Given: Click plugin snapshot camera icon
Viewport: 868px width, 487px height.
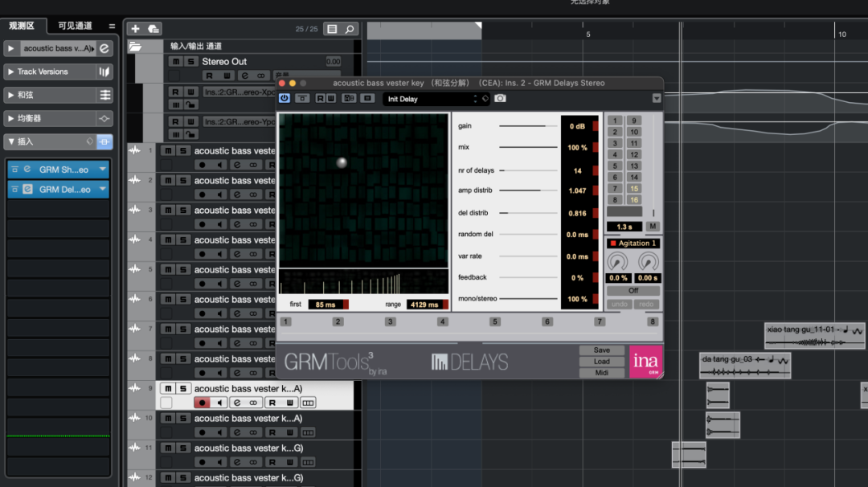Looking at the screenshot, I should tap(501, 98).
